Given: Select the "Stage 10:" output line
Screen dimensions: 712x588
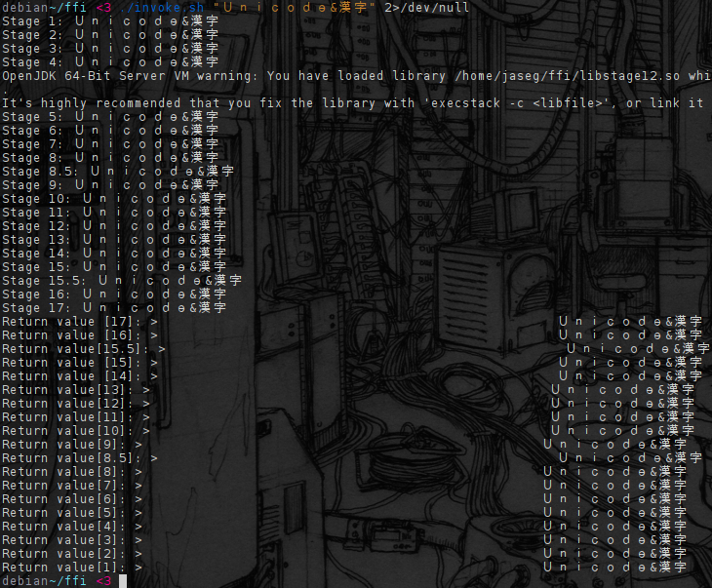Looking at the screenshot, I should [x=114, y=198].
